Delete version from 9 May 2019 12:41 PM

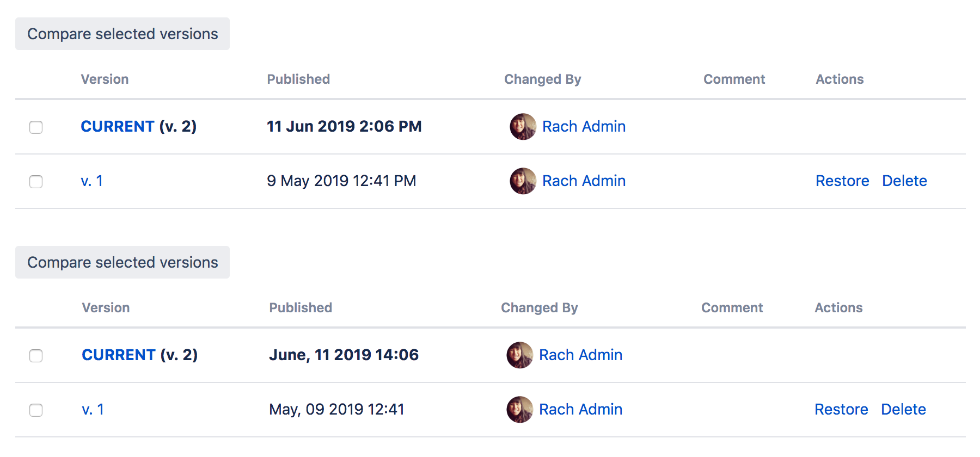pyautogui.click(x=904, y=181)
